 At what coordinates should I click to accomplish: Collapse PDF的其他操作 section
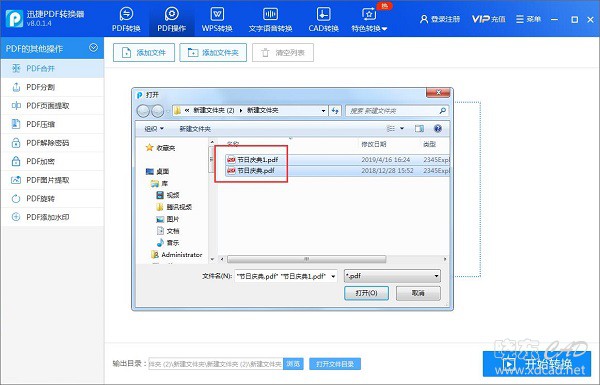[x=93, y=48]
